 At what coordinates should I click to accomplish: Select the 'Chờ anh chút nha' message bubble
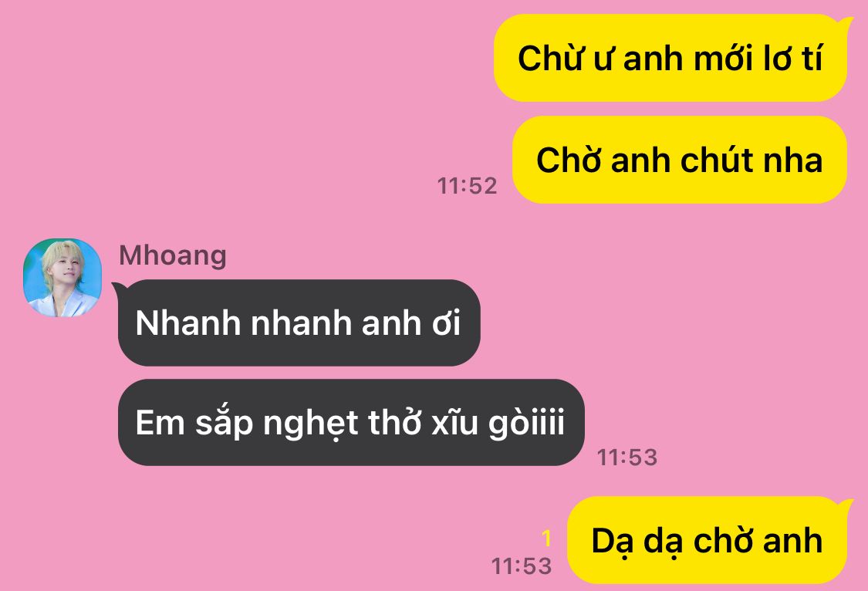pos(680,160)
